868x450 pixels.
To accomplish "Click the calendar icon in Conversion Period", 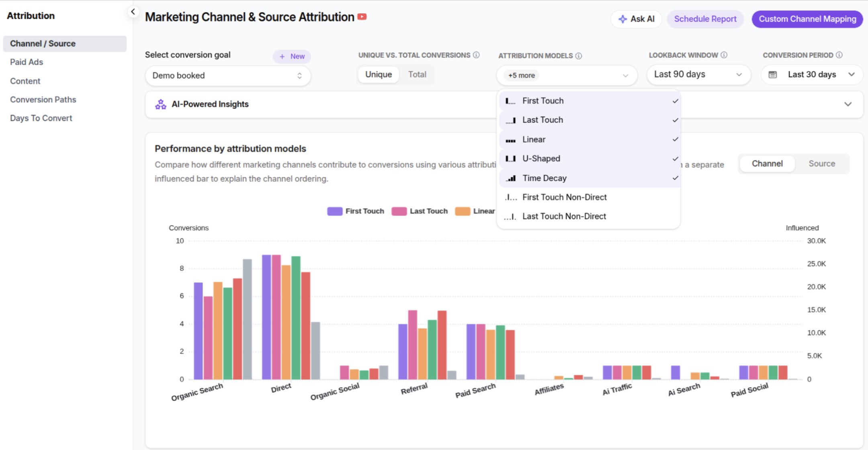I will coord(772,75).
